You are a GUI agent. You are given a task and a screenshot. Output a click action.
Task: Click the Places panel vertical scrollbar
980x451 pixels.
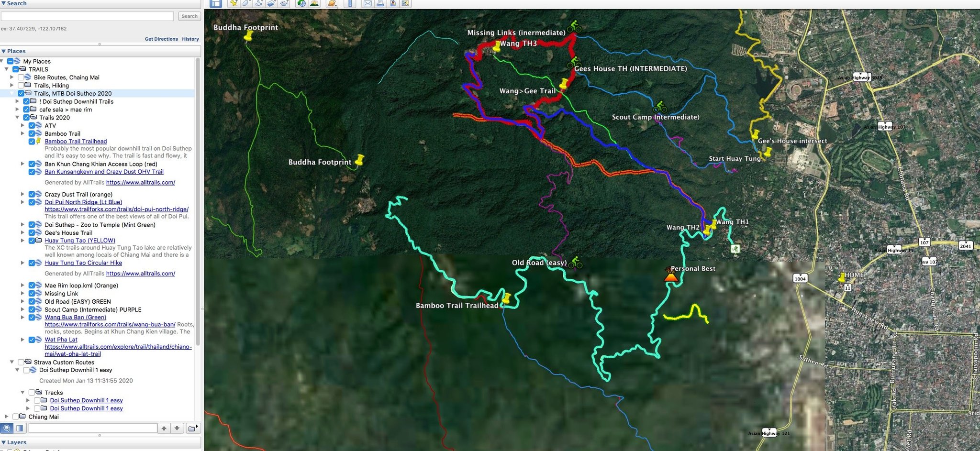click(x=198, y=201)
